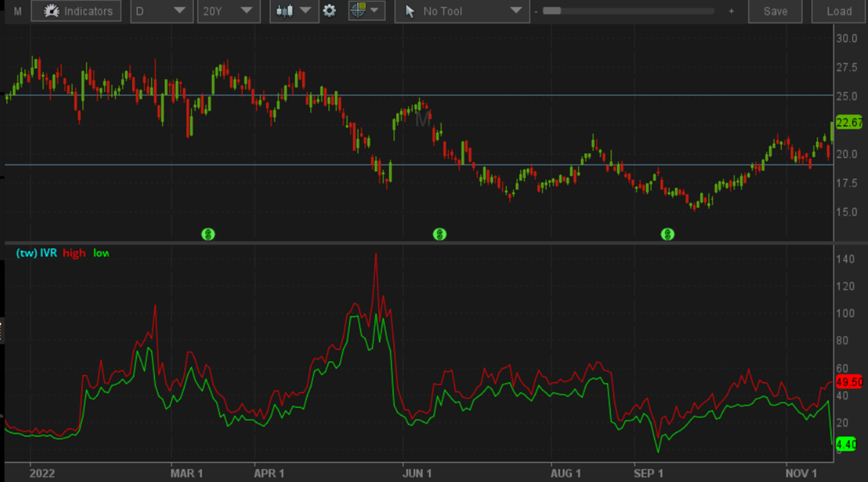Click the crosshair grid icon
This screenshot has height=482, width=868.
(x=358, y=10)
